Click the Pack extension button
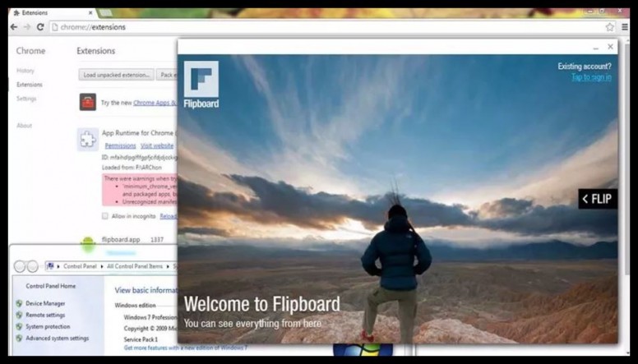 (167, 75)
